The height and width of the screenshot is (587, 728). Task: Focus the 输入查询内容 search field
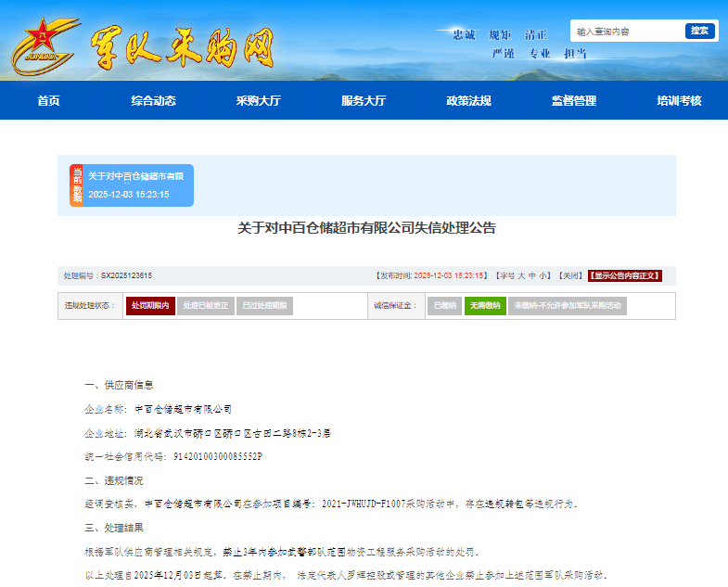[626, 31]
